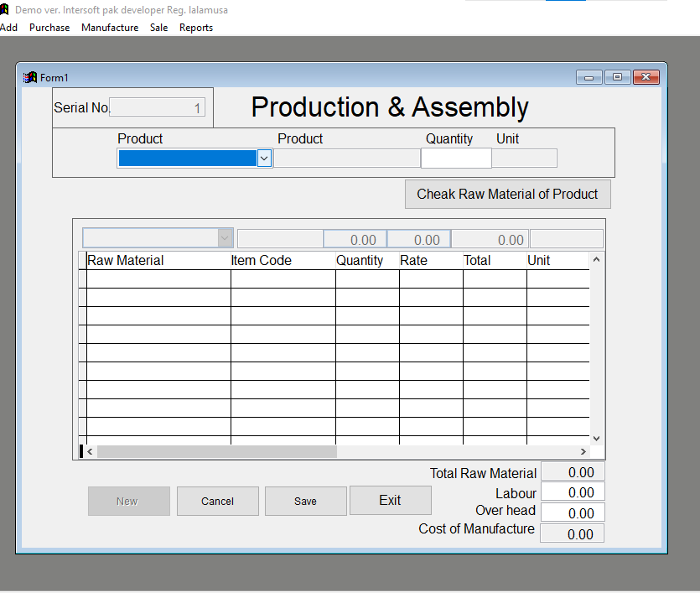Click the Form1 title bar icon

pyautogui.click(x=29, y=76)
